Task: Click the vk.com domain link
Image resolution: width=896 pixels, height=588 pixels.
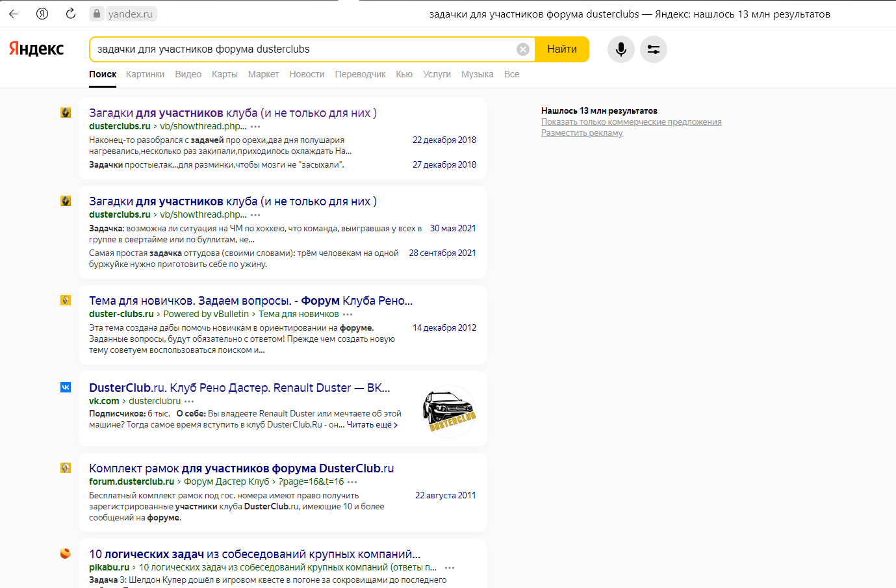Action: pos(104,401)
